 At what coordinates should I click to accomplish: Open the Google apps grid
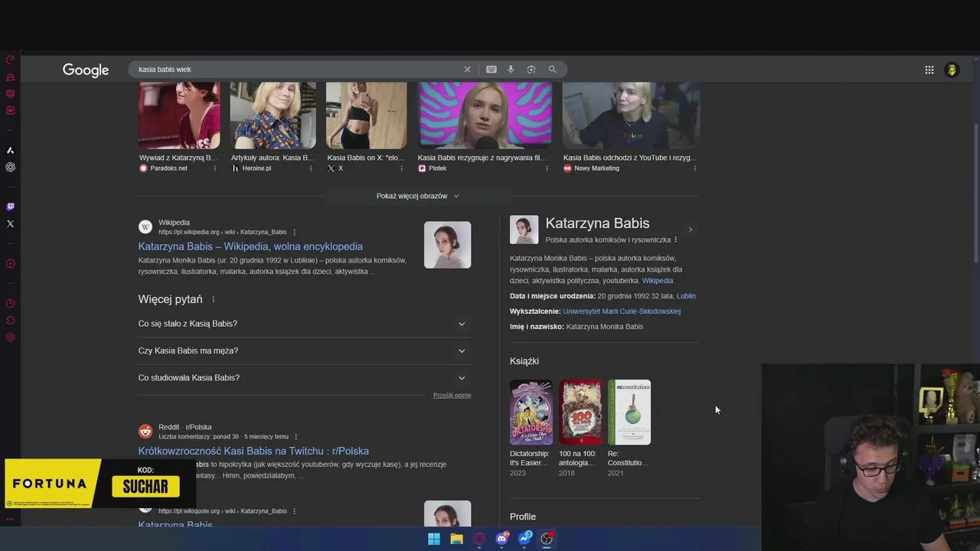point(929,70)
